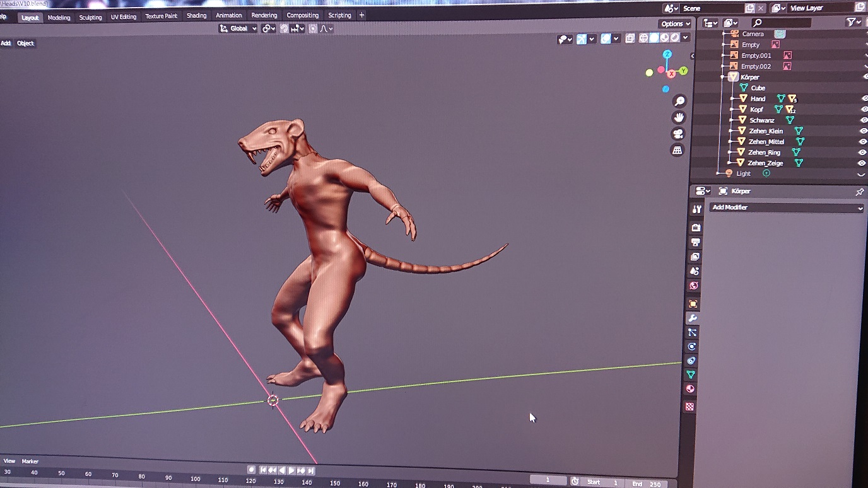This screenshot has width=868, height=488.
Task: Open the Render properties tab
Action: (x=696, y=228)
